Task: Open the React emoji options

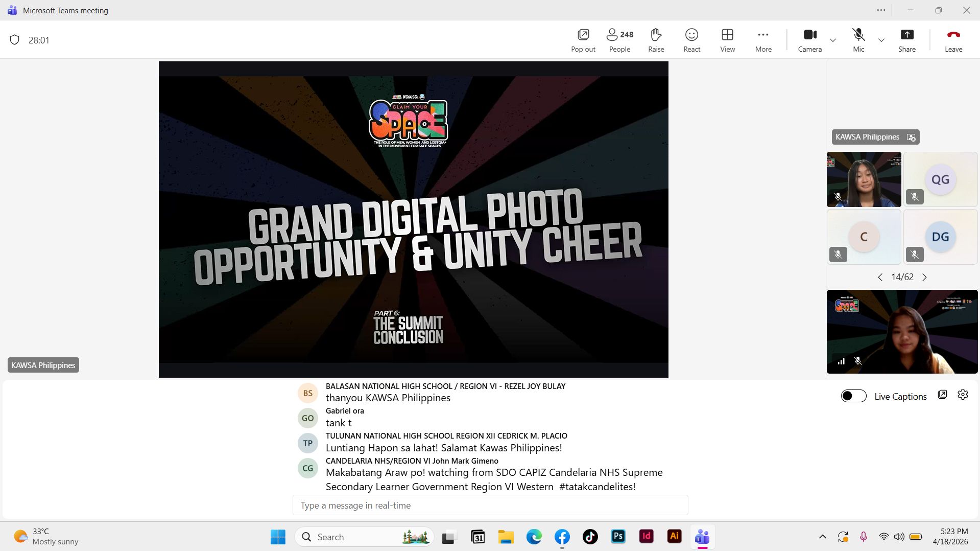Action: point(692,40)
